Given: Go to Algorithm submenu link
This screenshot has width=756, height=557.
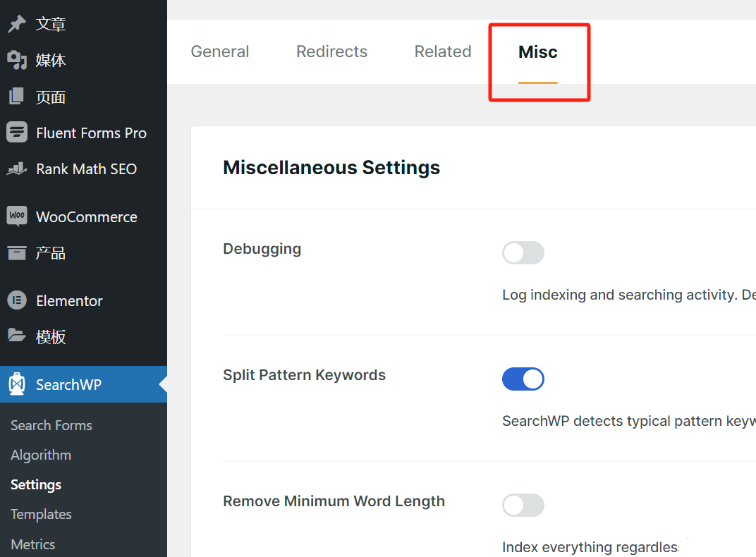Looking at the screenshot, I should (41, 455).
